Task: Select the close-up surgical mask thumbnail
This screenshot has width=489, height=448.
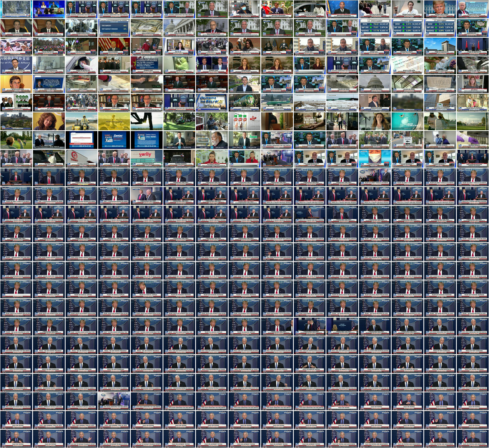Action: (375, 158)
